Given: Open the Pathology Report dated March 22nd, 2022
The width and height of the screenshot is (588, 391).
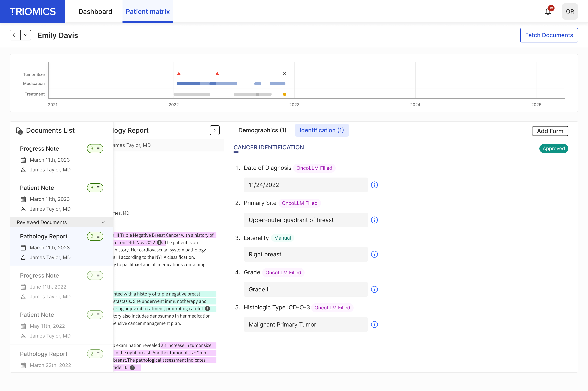Looking at the screenshot, I should point(62,359).
